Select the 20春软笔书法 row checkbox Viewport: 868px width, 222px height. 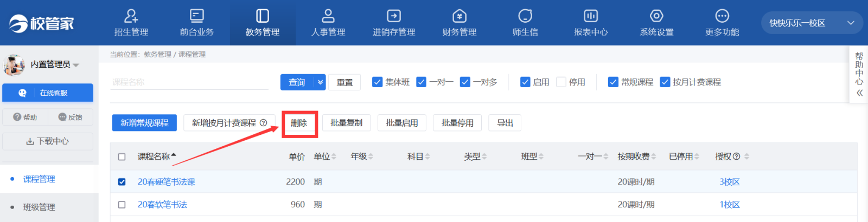point(122,205)
